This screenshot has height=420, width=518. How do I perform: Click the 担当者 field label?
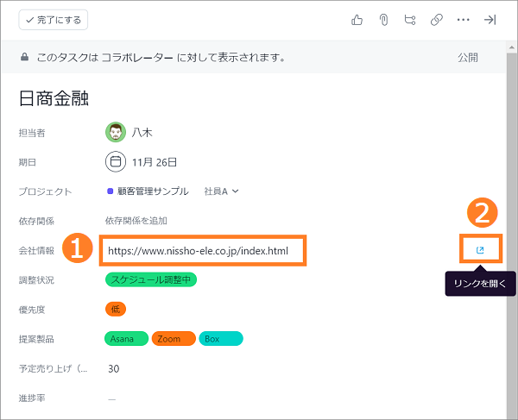[32, 133]
